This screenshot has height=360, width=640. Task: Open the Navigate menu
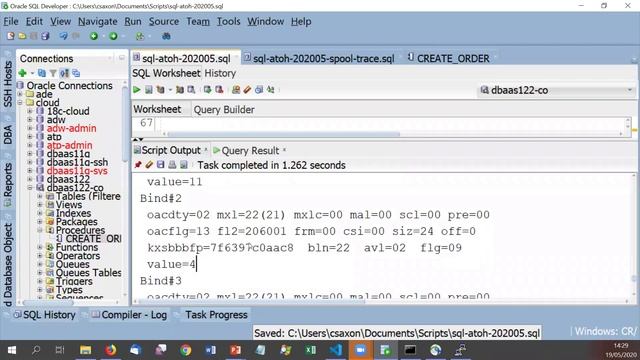click(98, 21)
